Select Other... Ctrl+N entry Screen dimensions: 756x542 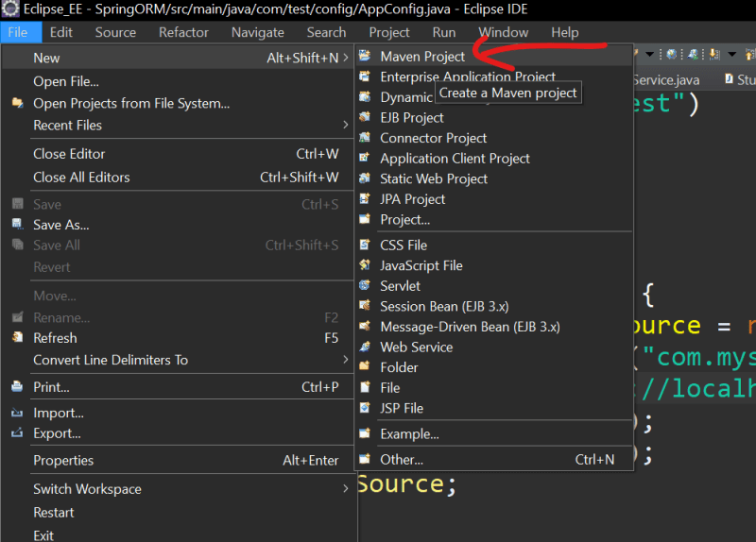(x=494, y=460)
